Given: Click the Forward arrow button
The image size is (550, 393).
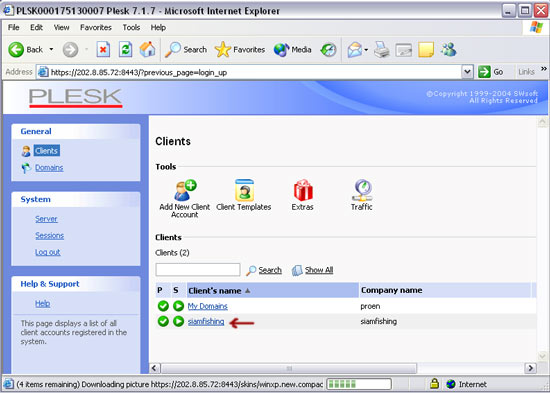Looking at the screenshot, I should [x=70, y=50].
